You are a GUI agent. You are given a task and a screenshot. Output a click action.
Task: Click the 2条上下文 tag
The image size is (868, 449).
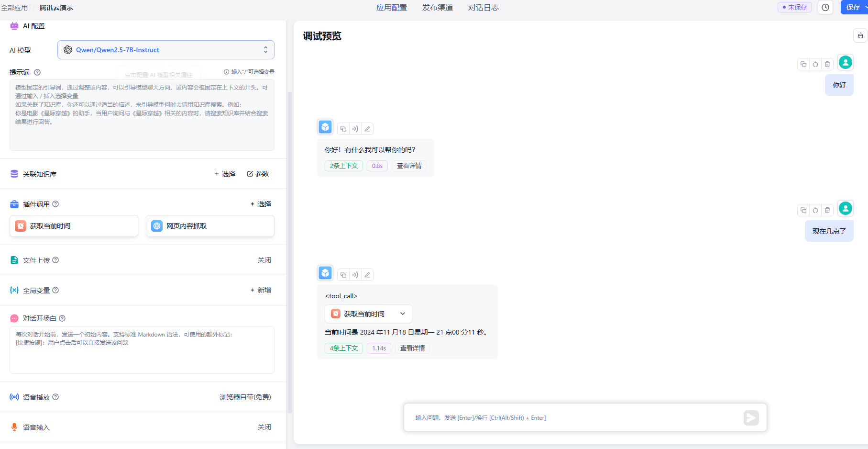pyautogui.click(x=344, y=166)
